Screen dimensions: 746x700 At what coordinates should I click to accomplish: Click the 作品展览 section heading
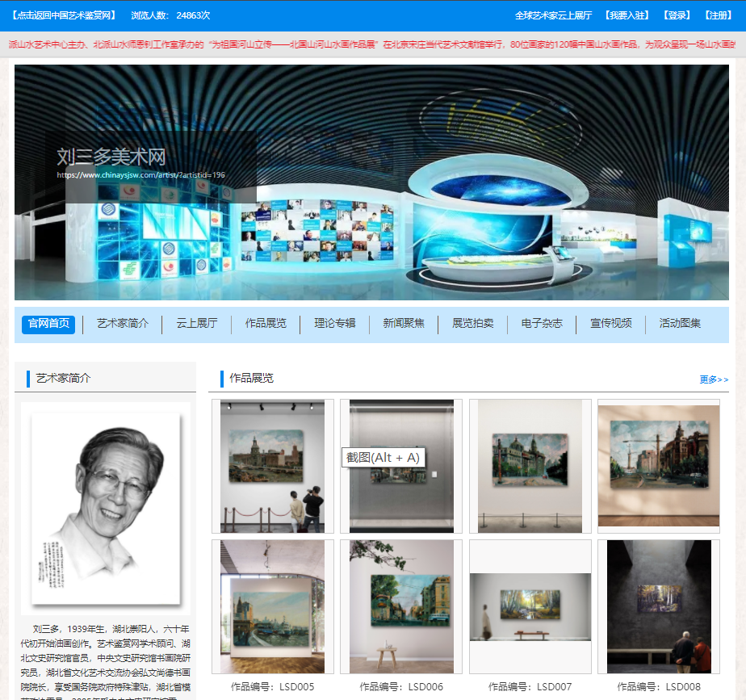[251, 379]
